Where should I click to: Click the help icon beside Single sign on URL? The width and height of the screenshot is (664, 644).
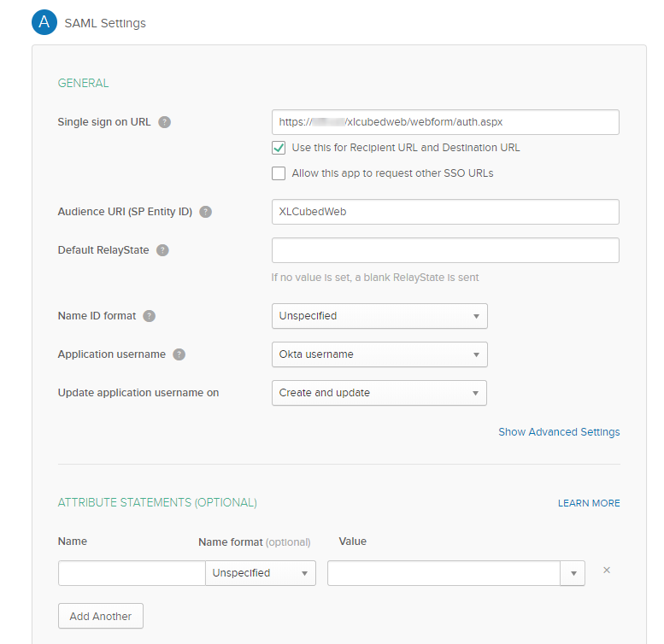[165, 122]
